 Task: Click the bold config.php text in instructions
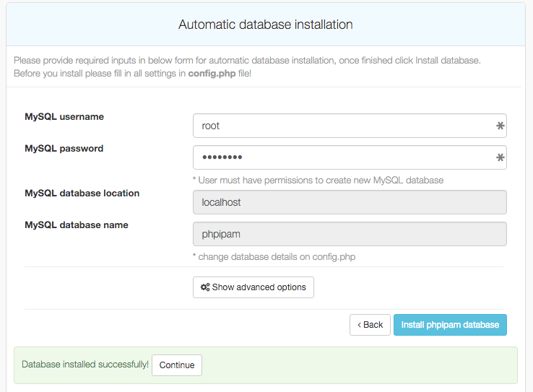[212, 74]
